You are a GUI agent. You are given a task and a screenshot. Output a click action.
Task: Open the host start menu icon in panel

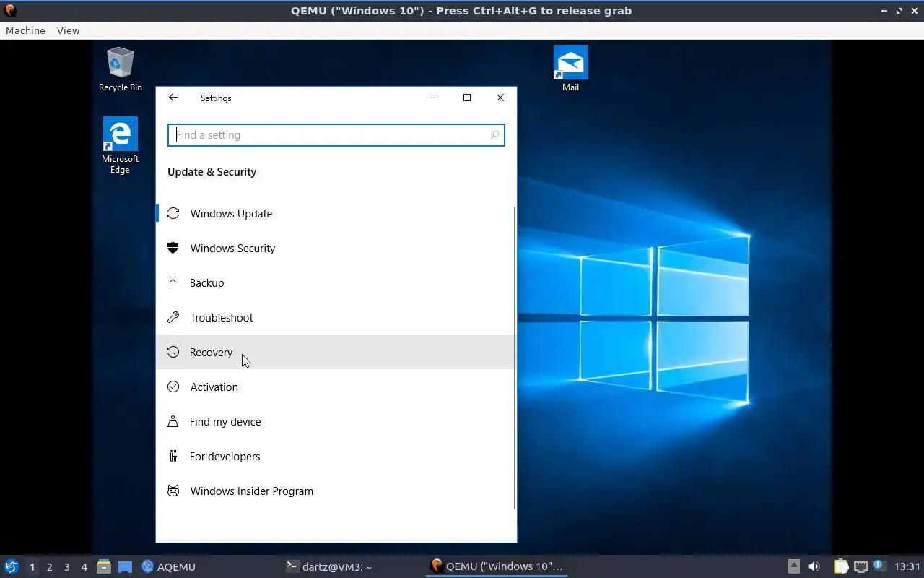coord(11,566)
